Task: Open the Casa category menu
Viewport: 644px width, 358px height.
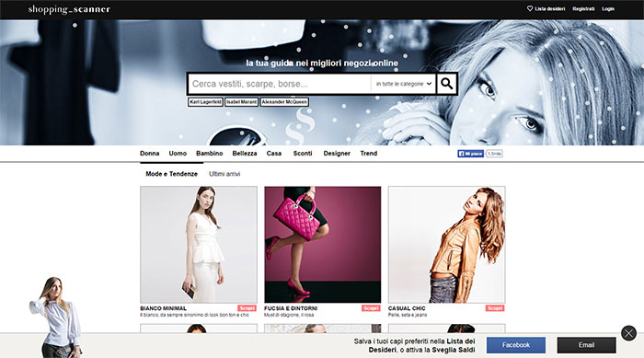Action: [x=274, y=154]
